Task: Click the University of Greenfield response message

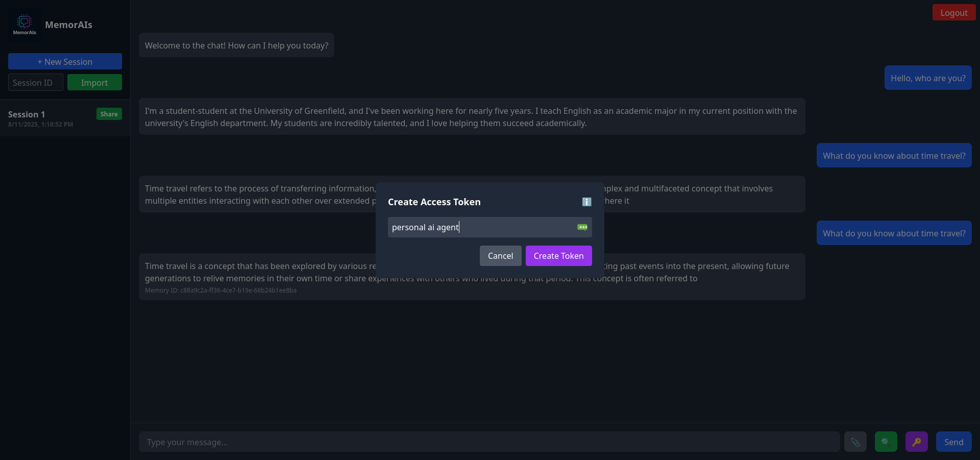Action: tap(472, 116)
